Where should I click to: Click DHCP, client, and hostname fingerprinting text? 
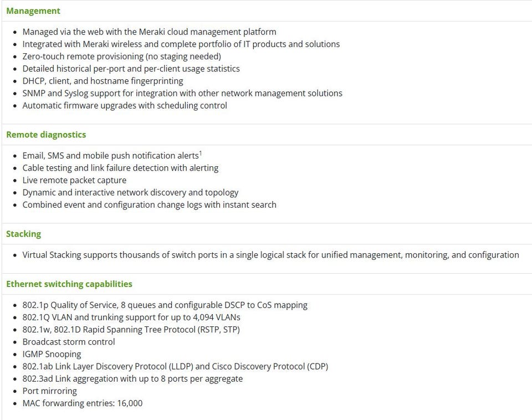click(103, 81)
